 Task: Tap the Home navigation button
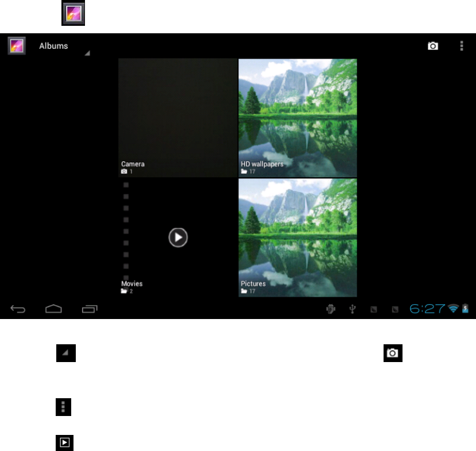[53, 309]
